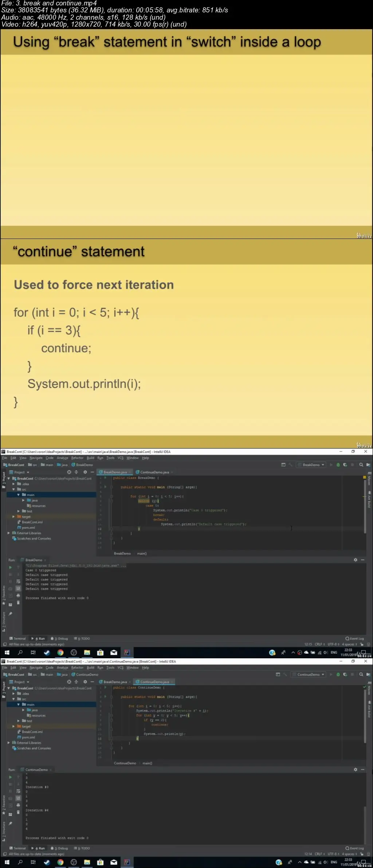The height and width of the screenshot is (868, 373).
Task: Open the 5: Debug tool button in the BreakDemo window
Action: click(59, 639)
